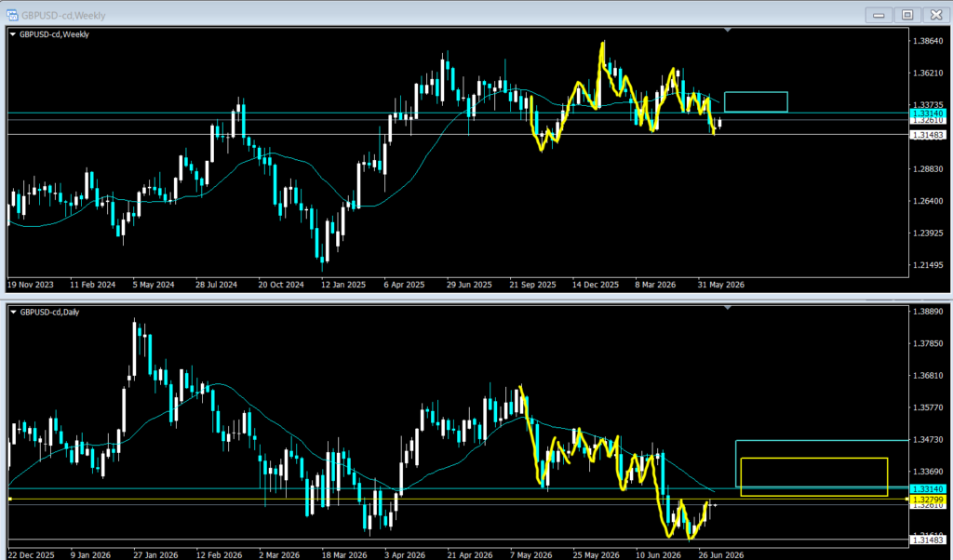Click the 28 Jul 2024 date label
Viewport: 953px width, 560px height.
[x=216, y=285]
